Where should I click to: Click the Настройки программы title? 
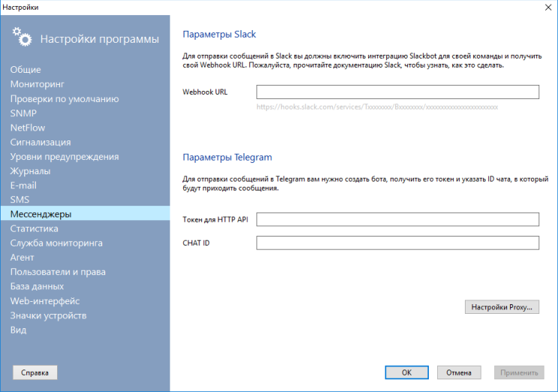(100, 39)
